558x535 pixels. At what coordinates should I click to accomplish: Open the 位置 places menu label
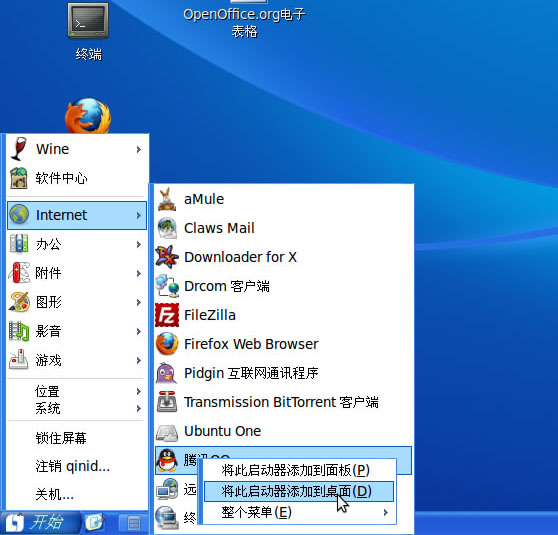coord(47,391)
